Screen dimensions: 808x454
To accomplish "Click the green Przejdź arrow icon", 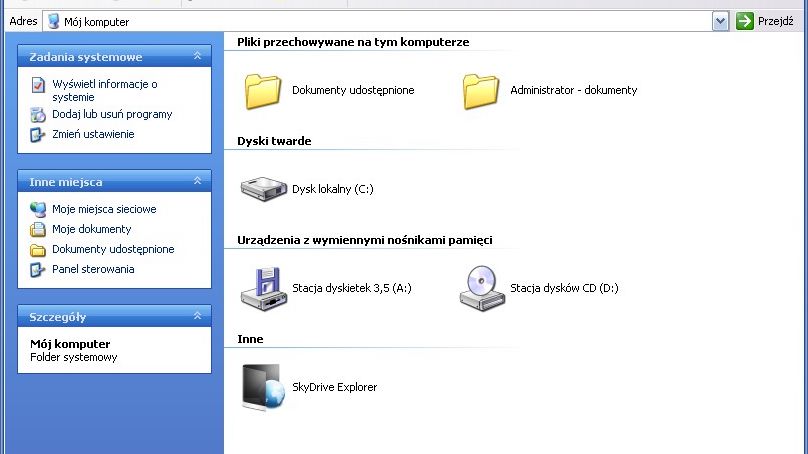I will [x=745, y=21].
